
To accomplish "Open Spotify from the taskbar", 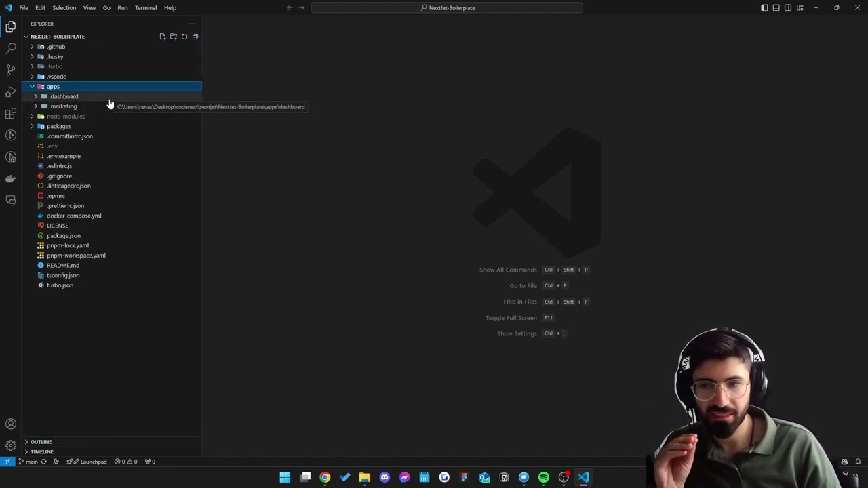I will 544,477.
